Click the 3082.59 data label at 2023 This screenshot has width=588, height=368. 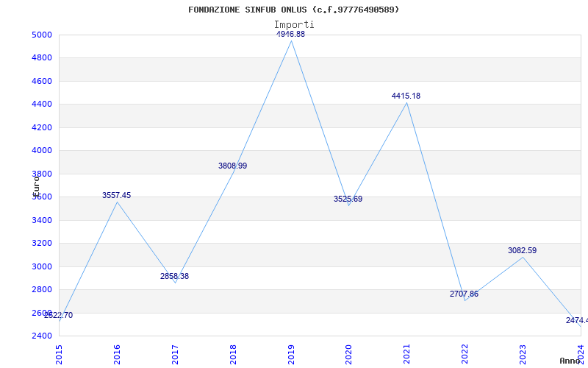(523, 250)
